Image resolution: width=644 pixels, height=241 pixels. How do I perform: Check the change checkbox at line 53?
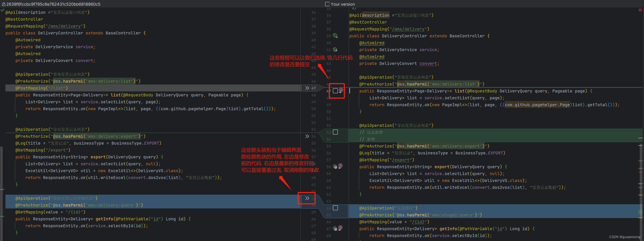click(336, 132)
